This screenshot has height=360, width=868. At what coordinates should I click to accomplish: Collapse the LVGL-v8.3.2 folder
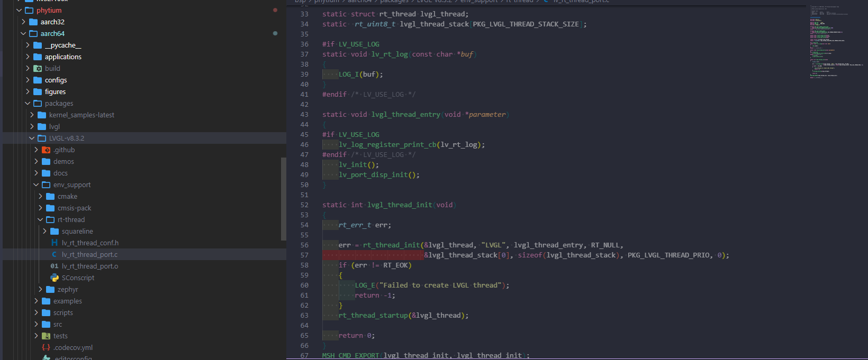[32, 139]
